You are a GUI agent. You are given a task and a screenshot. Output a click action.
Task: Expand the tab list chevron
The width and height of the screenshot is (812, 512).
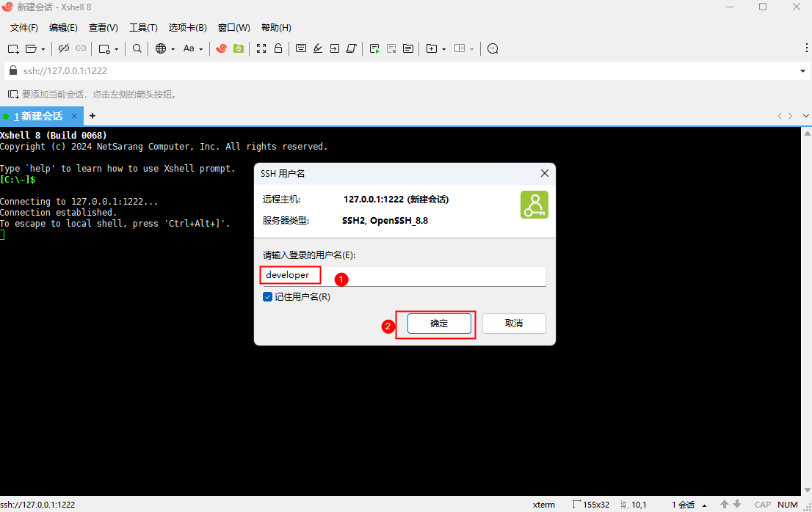(x=806, y=116)
